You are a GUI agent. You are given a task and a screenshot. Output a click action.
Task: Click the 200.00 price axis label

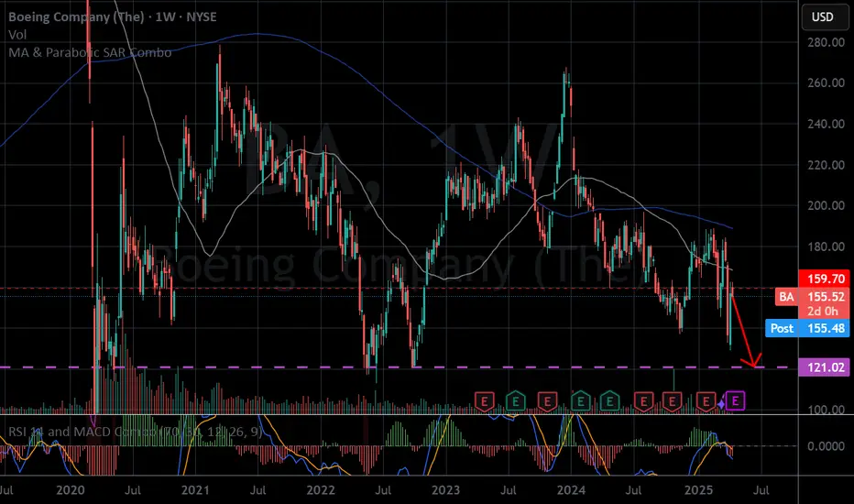[826, 205]
